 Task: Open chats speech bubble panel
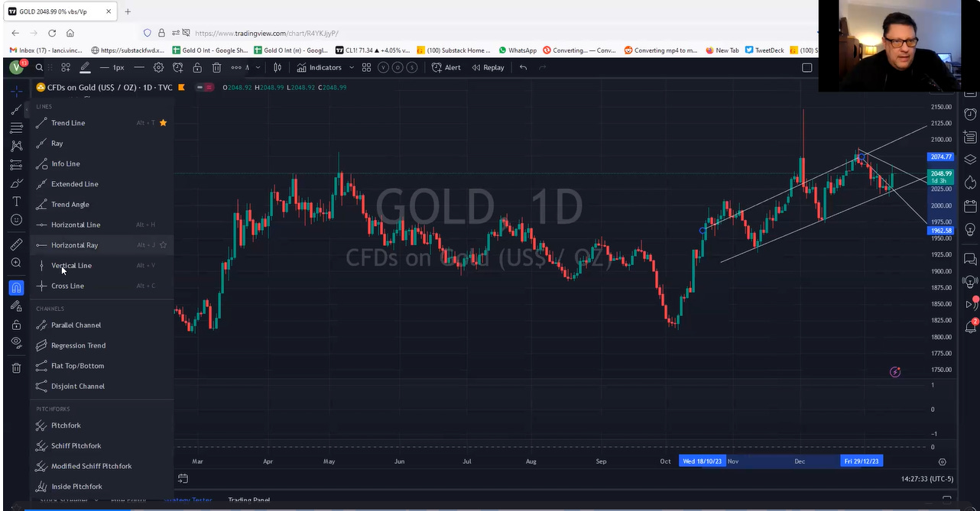pyautogui.click(x=970, y=259)
